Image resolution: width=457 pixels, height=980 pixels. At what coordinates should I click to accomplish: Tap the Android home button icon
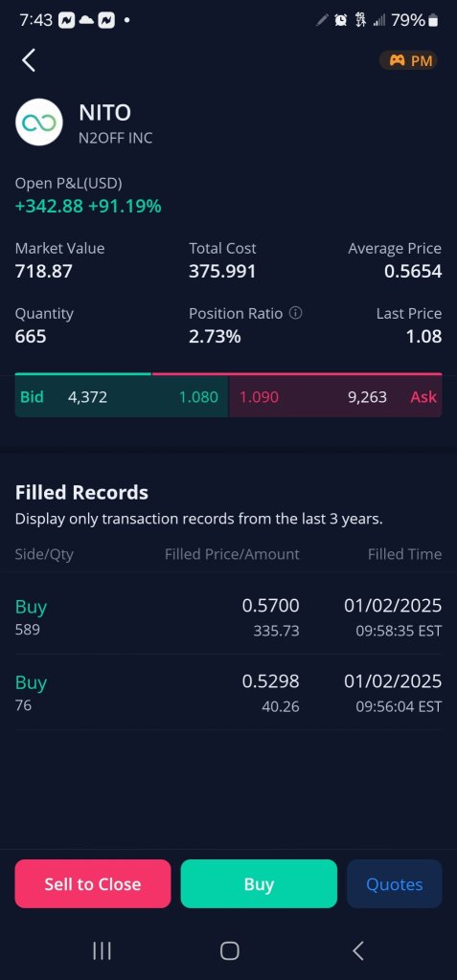coord(229,950)
